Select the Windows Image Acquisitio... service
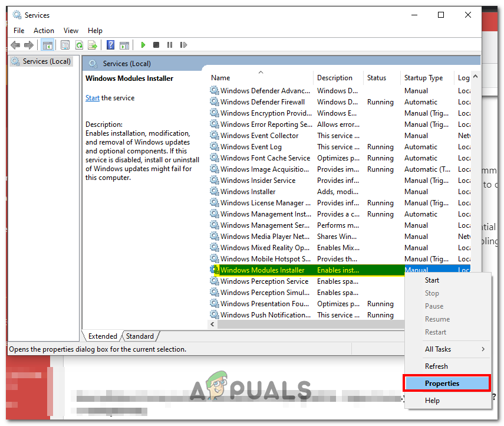The height and width of the screenshot is (426, 504). pos(340,169)
